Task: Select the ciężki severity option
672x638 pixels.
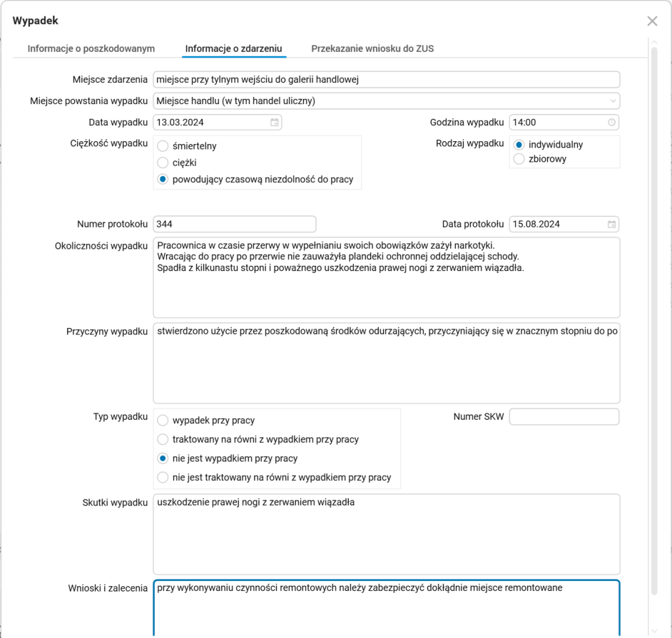Action: click(x=163, y=163)
